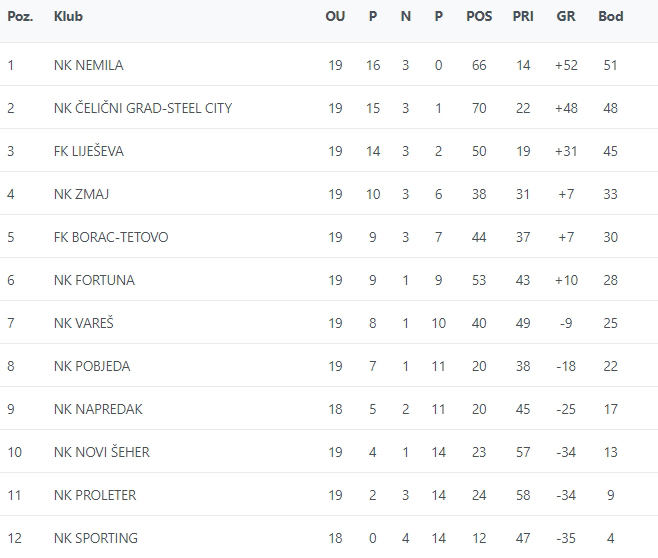Viewport: 658px width, 558px height.
Task: Select NK NAPREDAK in the table
Action: (96, 409)
